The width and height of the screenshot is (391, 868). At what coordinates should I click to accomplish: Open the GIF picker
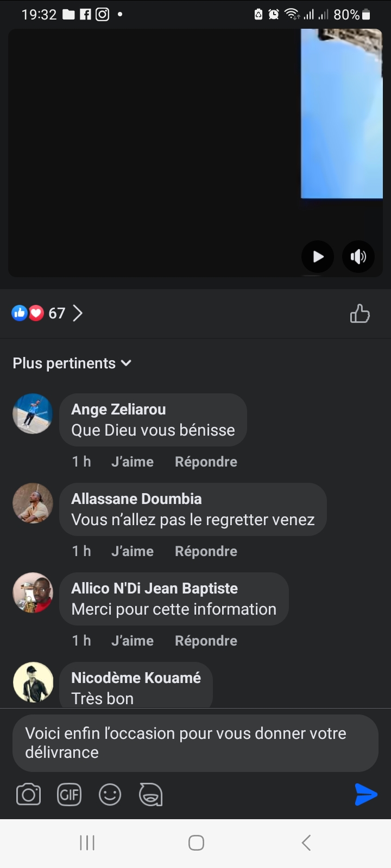click(x=69, y=795)
